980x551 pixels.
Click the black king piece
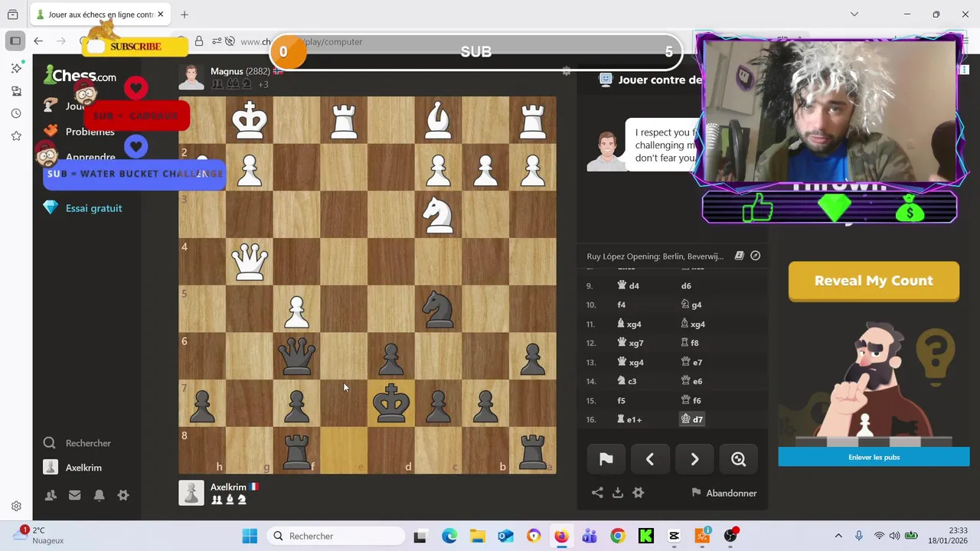pyautogui.click(x=391, y=403)
